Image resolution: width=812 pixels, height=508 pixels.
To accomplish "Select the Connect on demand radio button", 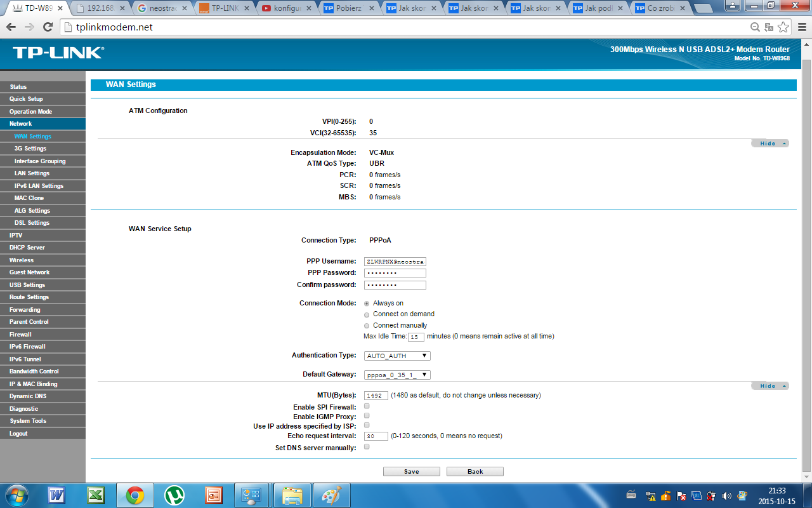I will tap(367, 314).
